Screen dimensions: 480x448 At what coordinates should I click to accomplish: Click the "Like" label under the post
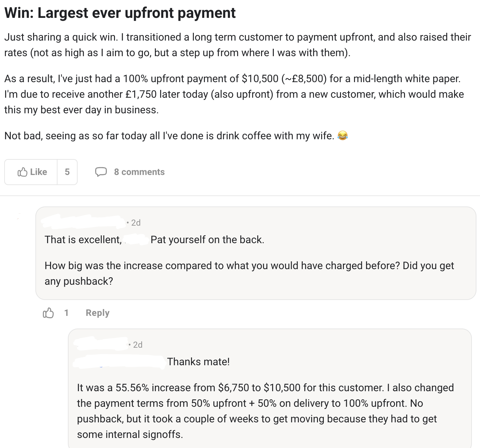[38, 172]
